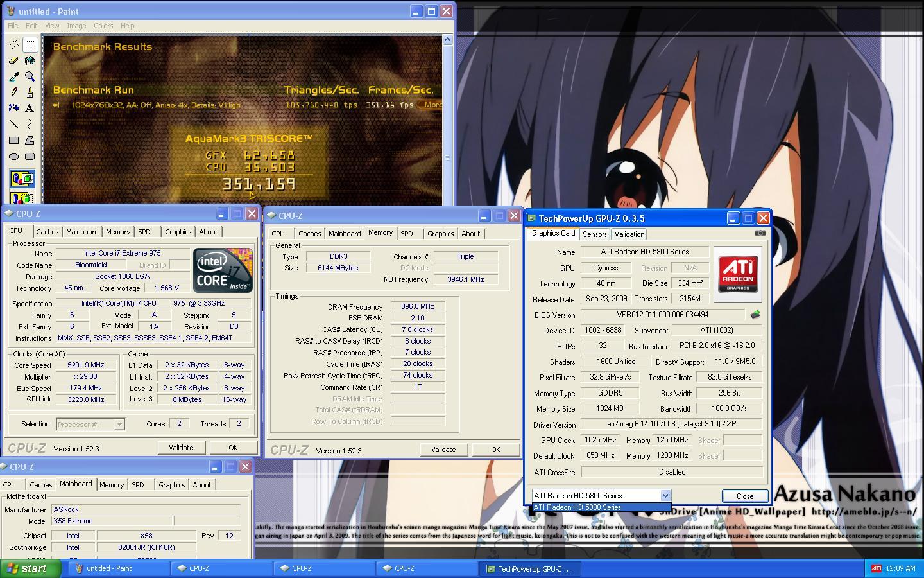Open CPU tab in CPU-Z mainboard window
This screenshot has height=578, width=924.
pos(10,485)
